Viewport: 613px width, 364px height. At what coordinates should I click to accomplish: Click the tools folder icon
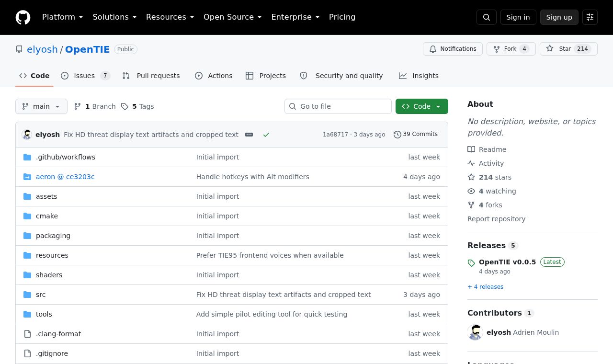tap(27, 314)
